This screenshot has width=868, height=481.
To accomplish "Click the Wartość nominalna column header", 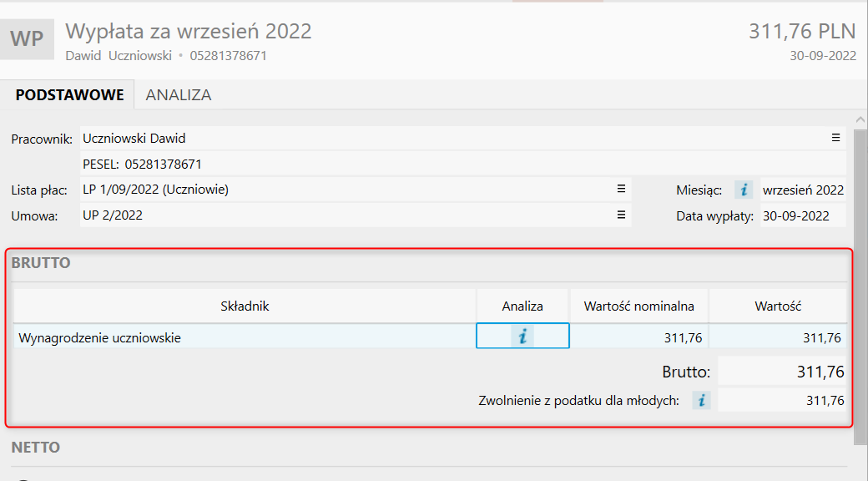I will point(638,306).
